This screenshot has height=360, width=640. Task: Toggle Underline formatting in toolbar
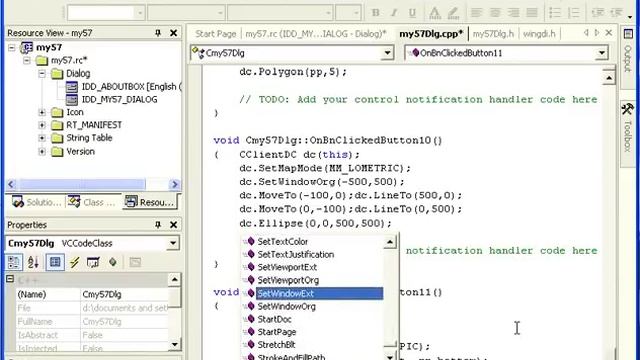[412, 13]
